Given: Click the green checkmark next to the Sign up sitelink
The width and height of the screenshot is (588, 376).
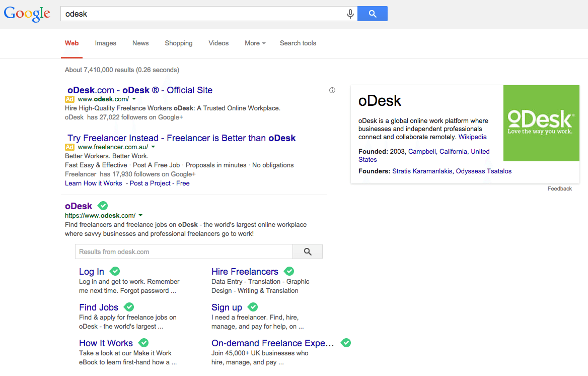Looking at the screenshot, I should [x=252, y=306].
